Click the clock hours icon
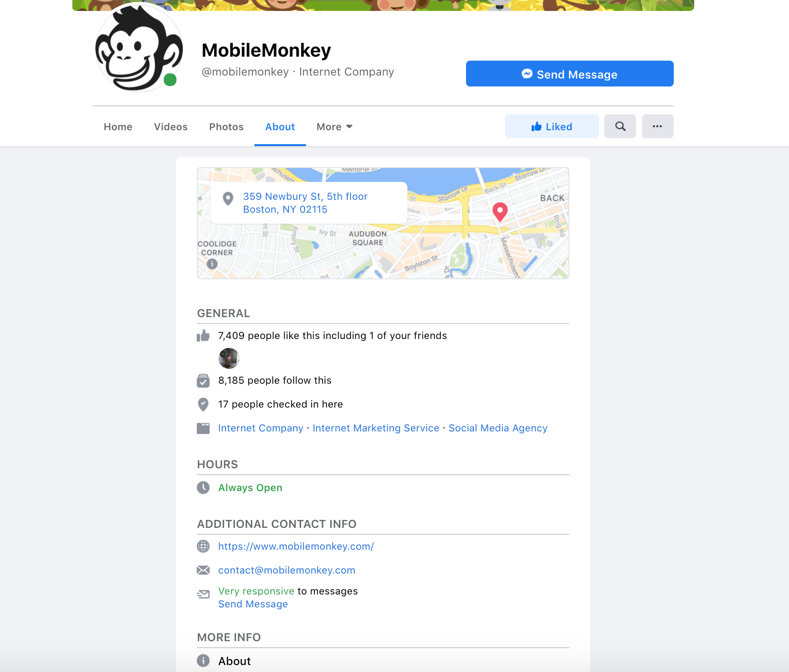 203,488
